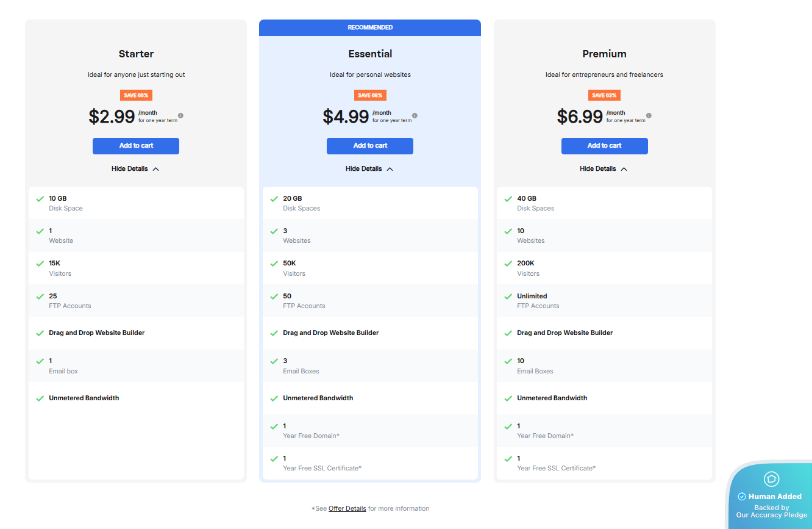Collapse Starter plan with Hide Details

[135, 169]
